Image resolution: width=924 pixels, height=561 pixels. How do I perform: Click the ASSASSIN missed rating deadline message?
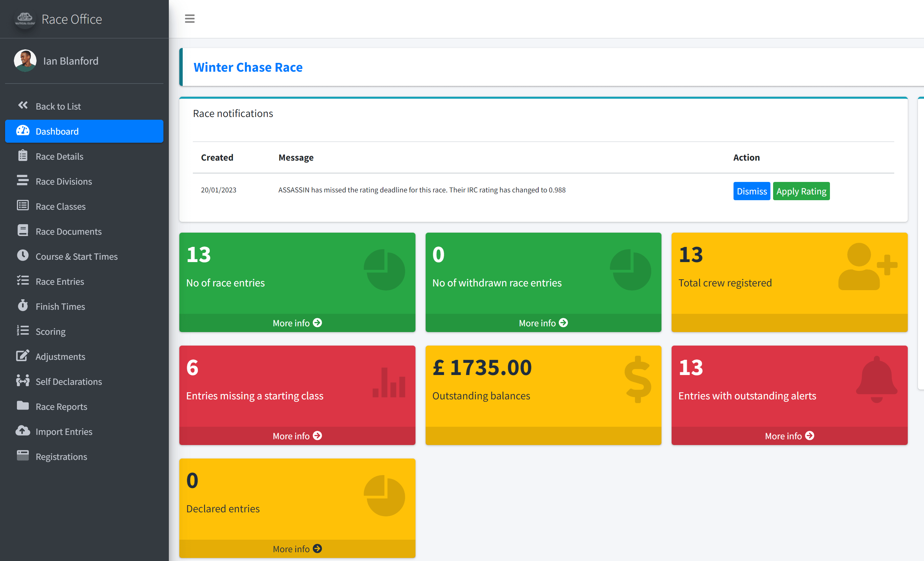(422, 190)
